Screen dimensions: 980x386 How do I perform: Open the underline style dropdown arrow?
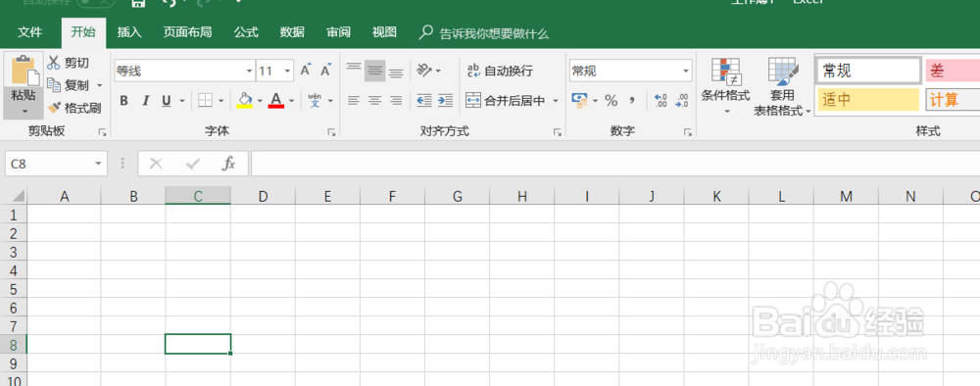pos(182,101)
